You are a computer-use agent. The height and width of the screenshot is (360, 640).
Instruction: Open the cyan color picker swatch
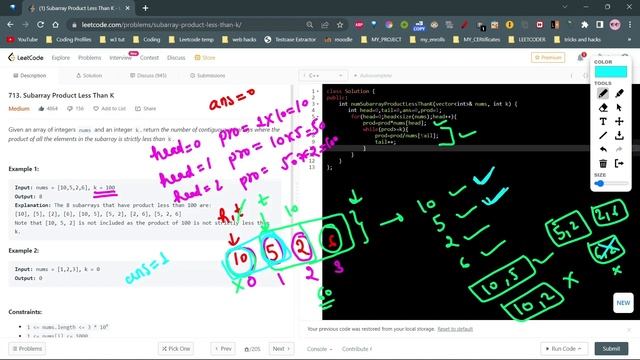[611, 72]
